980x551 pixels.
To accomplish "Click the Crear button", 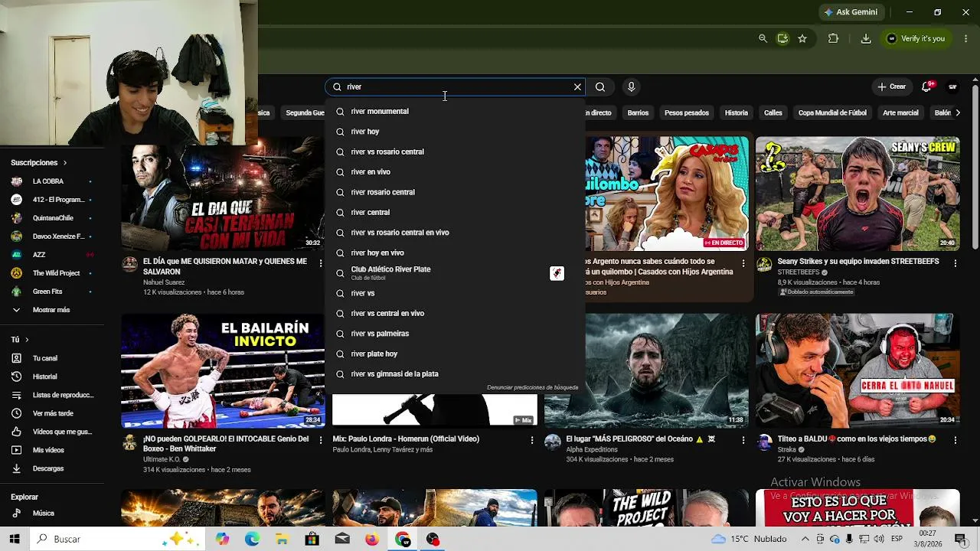I will click(x=892, y=86).
